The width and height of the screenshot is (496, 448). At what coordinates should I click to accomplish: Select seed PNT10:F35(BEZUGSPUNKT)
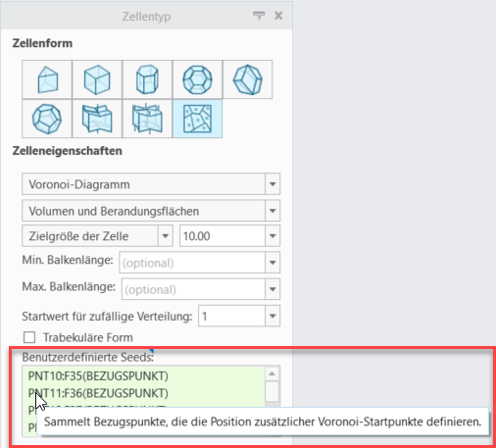click(98, 375)
